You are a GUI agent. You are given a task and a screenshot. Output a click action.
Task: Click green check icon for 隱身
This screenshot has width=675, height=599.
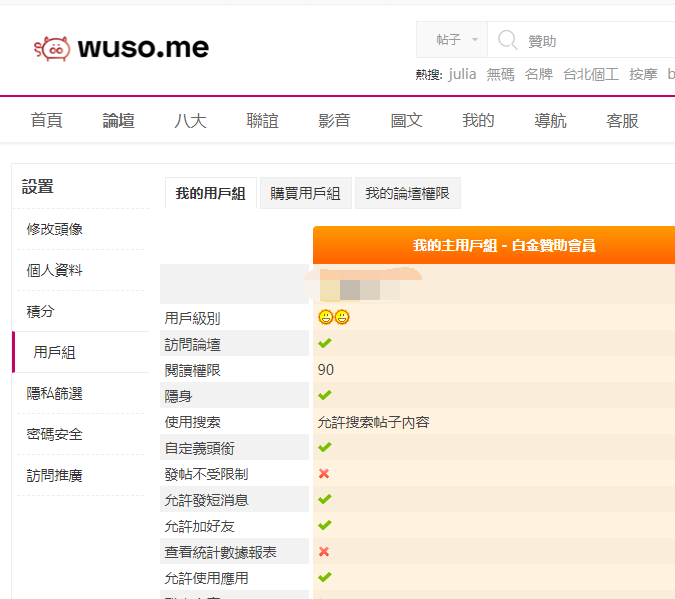325,395
